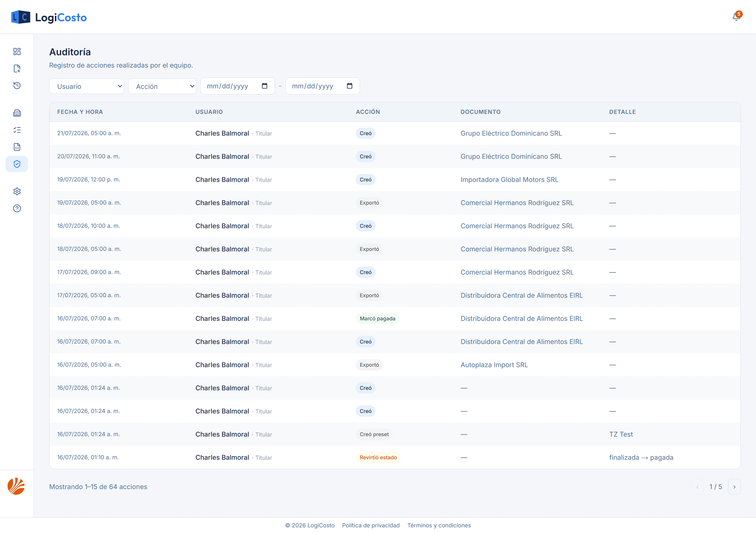
Task: Click the new document icon in sidebar
Action: pos(17,69)
